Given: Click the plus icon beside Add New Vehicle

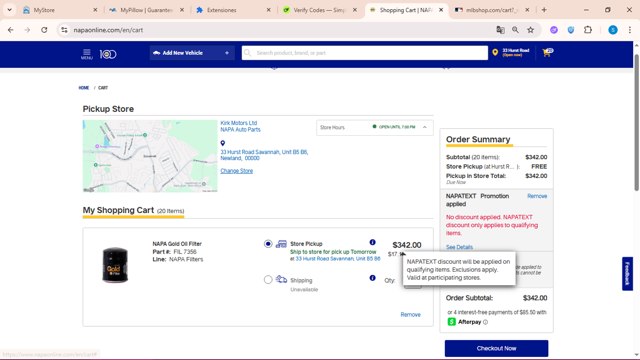Looking at the screenshot, I should pos(227,53).
